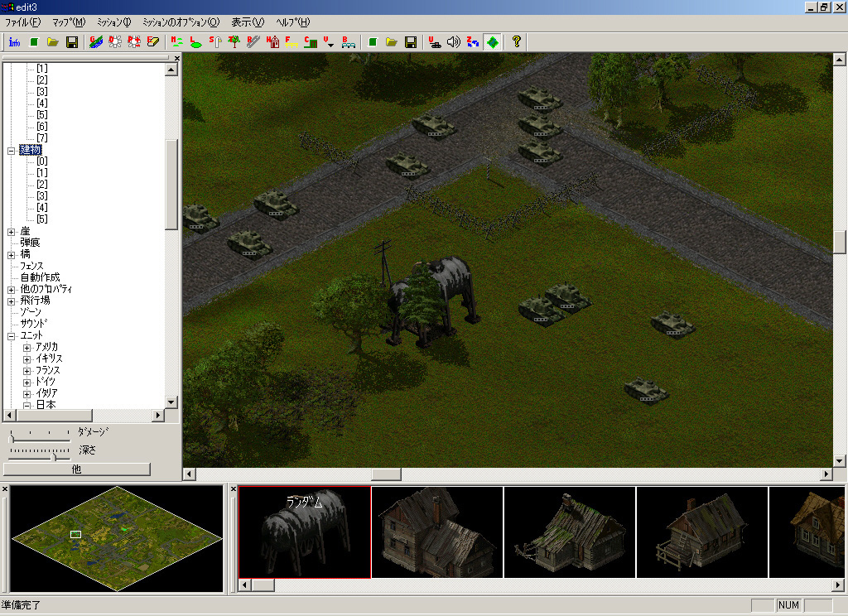
Task: Close the thumbnail strip panel with X
Action: point(234,488)
